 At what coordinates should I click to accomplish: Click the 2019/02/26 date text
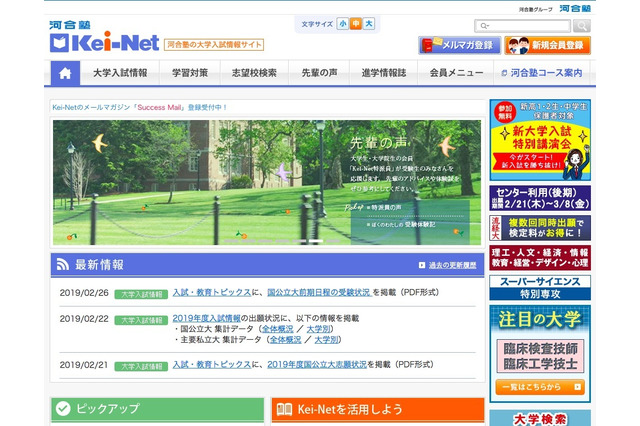click(x=84, y=293)
